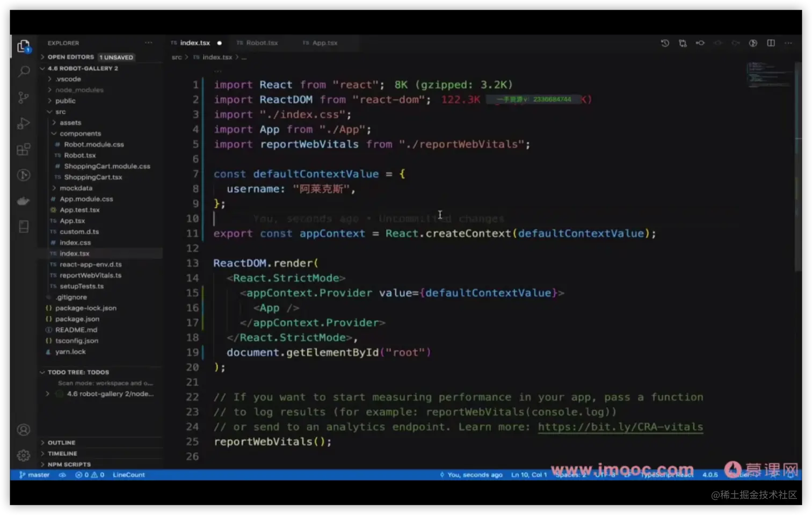The height and width of the screenshot is (515, 812).
Task: Open Robot.module.css in the explorer
Action: (94, 144)
